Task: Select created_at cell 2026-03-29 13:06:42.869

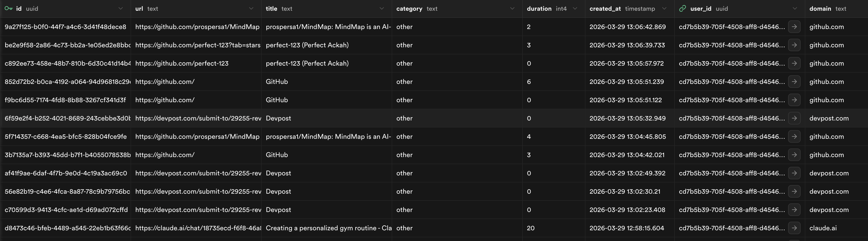Action: [630, 27]
